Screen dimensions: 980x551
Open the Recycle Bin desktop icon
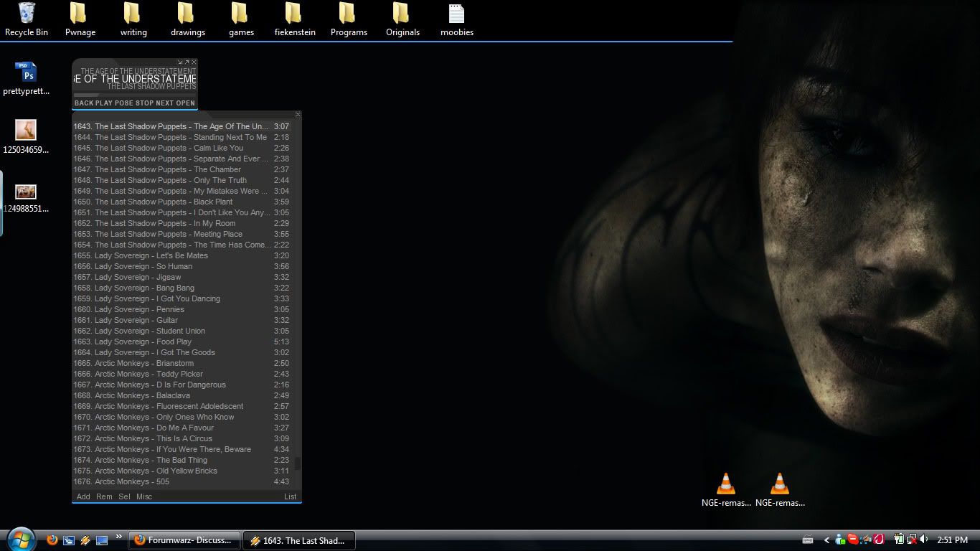coord(27,19)
